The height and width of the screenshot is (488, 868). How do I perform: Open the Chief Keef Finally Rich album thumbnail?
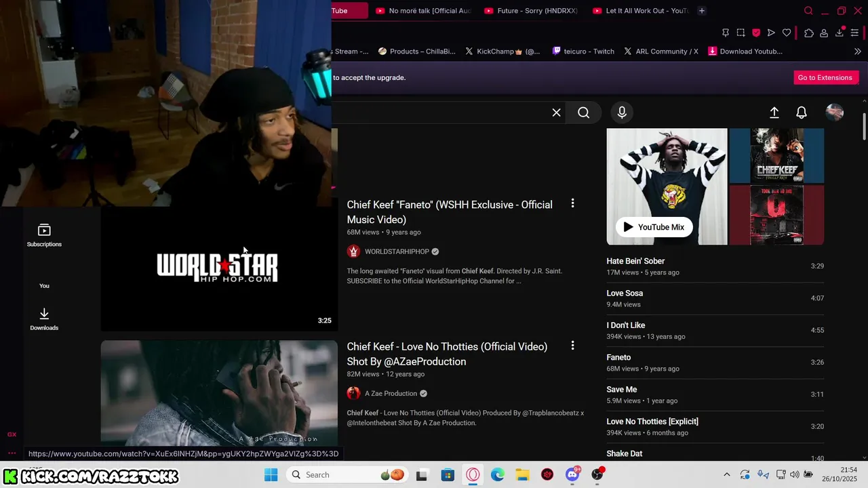tap(777, 156)
